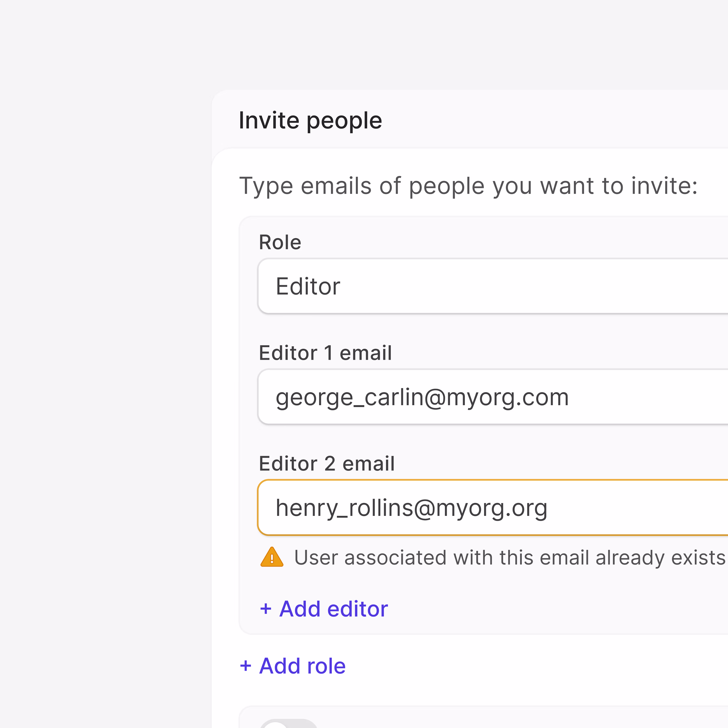Click the Editor value in Role selector
The image size is (728, 728).
(308, 286)
